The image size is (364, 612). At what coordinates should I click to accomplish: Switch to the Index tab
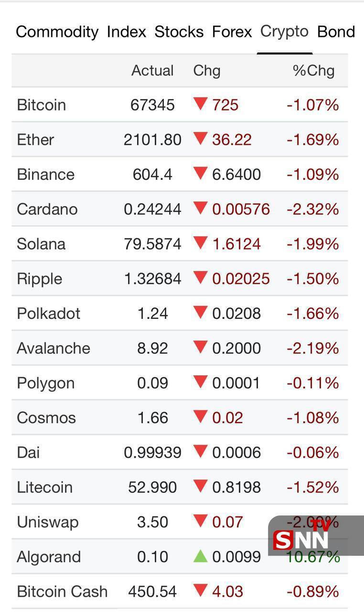pyautogui.click(x=126, y=32)
